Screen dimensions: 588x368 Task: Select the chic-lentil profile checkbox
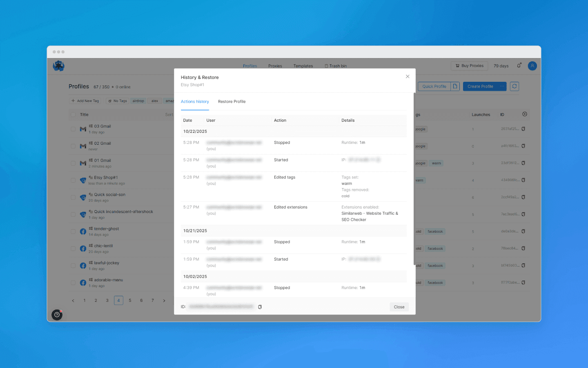(x=73, y=249)
